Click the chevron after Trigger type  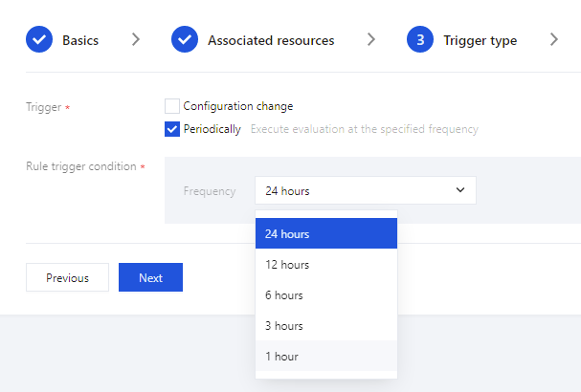(x=554, y=40)
